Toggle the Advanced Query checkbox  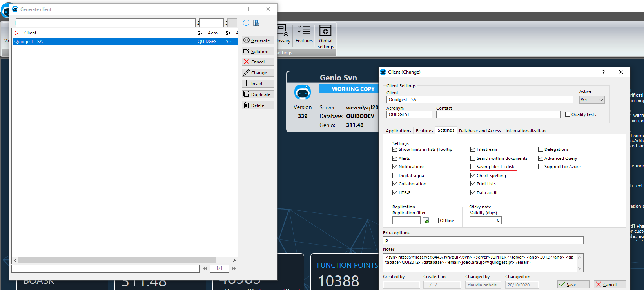[x=541, y=158]
